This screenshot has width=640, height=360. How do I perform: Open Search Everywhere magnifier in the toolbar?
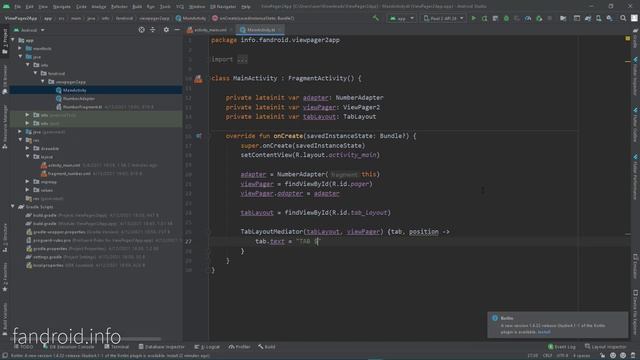tap(623, 18)
